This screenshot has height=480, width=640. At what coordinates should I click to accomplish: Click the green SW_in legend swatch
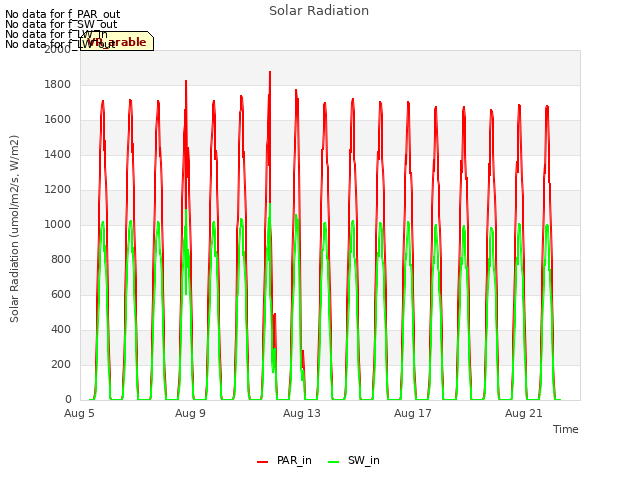(333, 462)
